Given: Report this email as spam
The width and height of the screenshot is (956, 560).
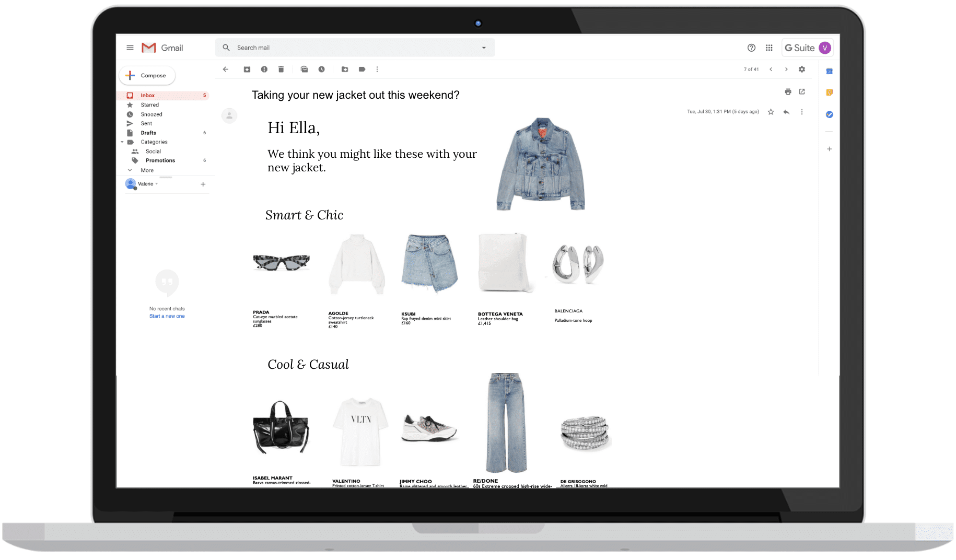Looking at the screenshot, I should [x=264, y=69].
